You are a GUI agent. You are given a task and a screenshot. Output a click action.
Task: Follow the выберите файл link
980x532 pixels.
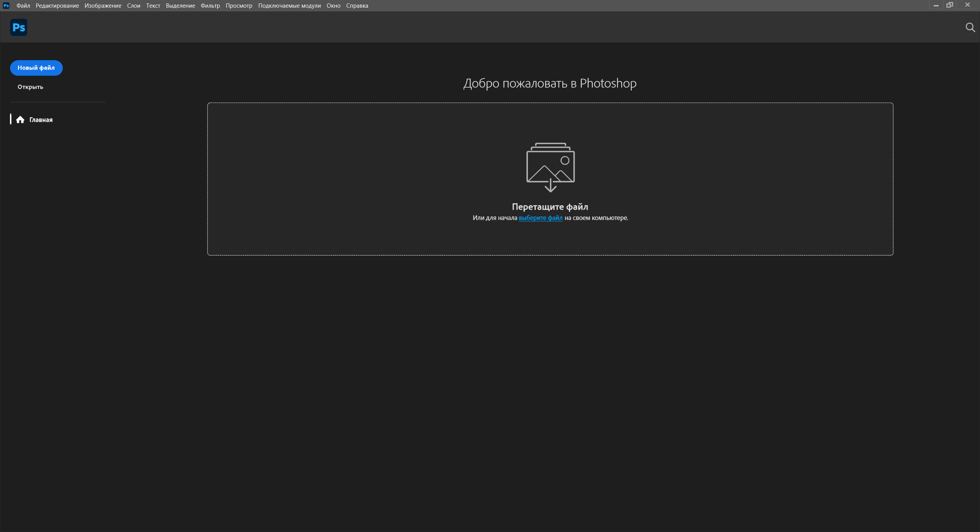click(x=541, y=218)
